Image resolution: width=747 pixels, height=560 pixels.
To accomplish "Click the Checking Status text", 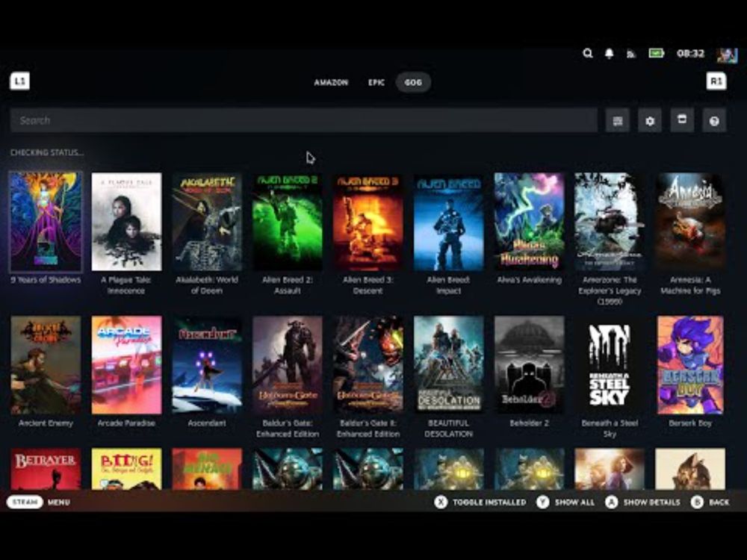I will [x=46, y=153].
